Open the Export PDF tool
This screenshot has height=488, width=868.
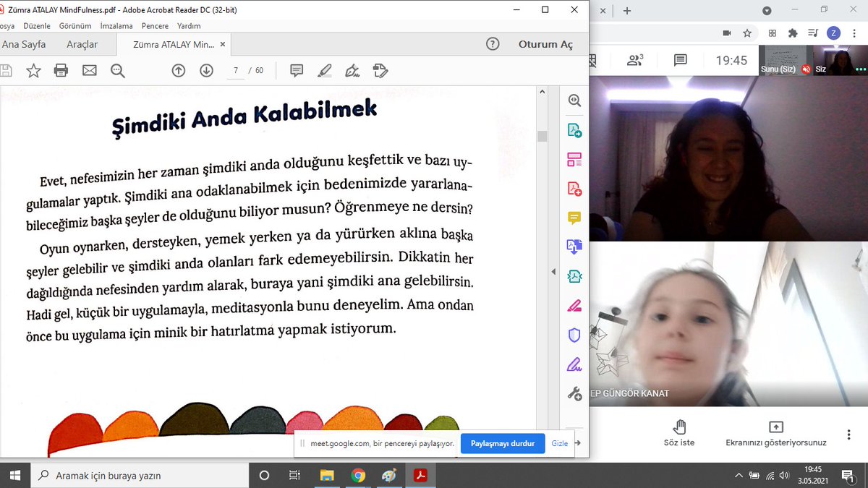[x=574, y=130]
